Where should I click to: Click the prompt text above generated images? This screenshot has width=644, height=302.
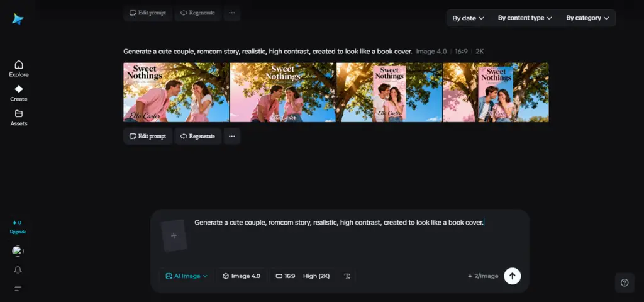268,52
